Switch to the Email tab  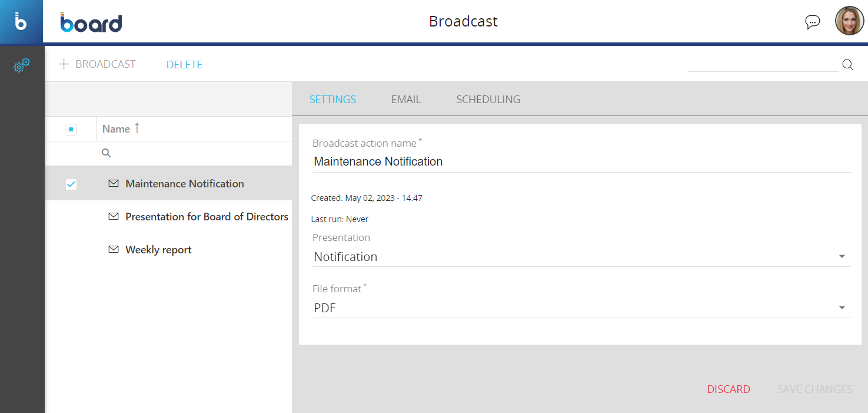pyautogui.click(x=406, y=100)
